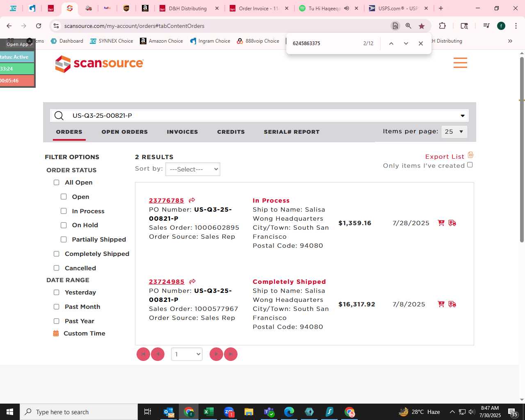This screenshot has height=420, width=525.
Task: Click the search magnifier in the order search box
Action: click(59, 116)
